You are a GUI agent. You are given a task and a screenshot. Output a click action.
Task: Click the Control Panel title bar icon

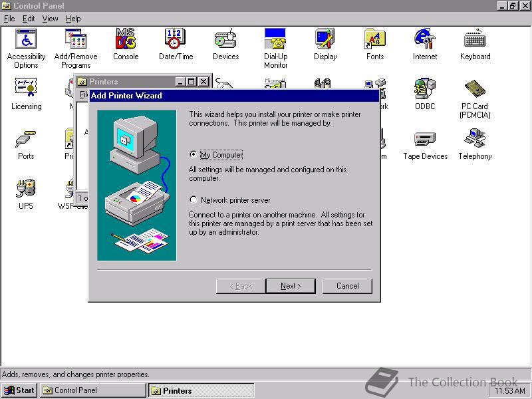coord(6,6)
